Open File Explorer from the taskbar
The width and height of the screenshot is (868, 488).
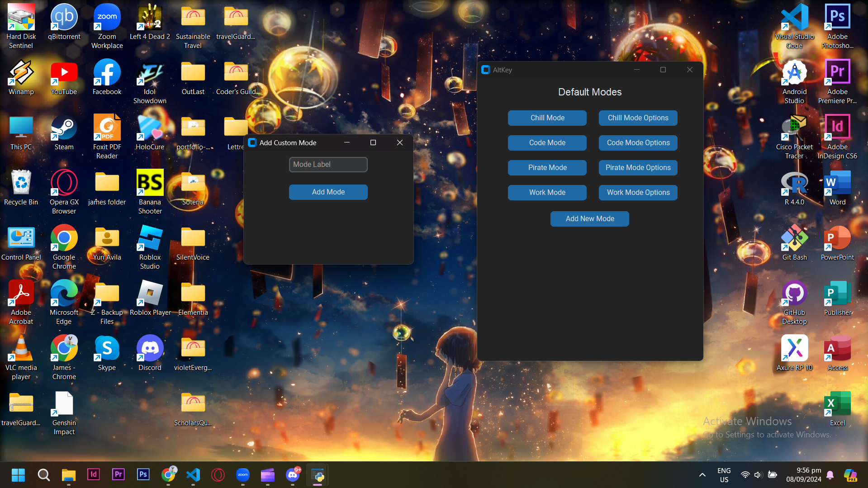68,475
